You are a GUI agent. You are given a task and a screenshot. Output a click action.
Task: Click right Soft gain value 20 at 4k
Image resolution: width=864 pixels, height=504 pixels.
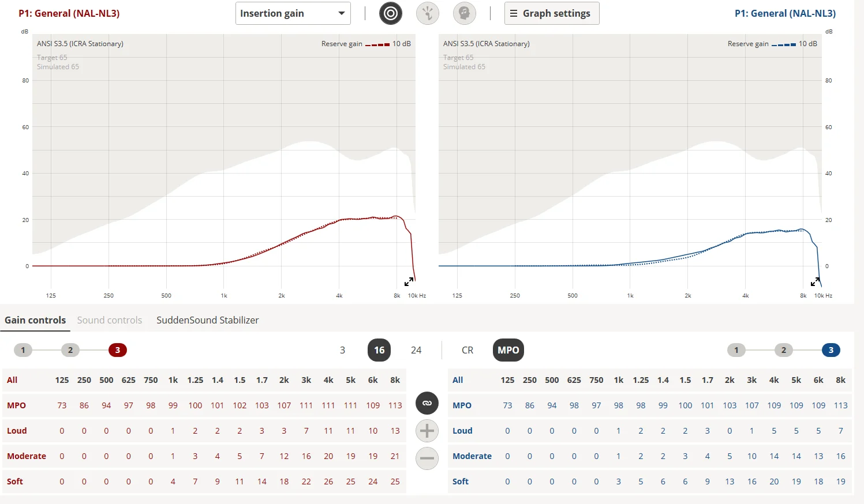pyautogui.click(x=774, y=482)
